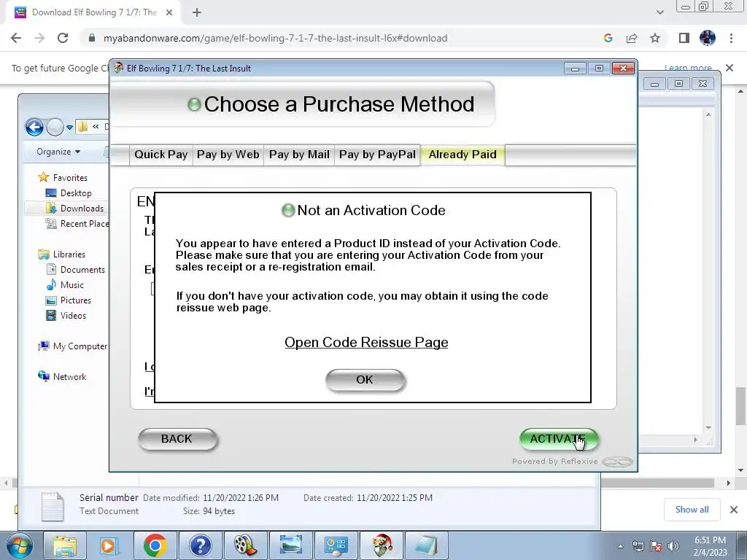Open Music library in Explorer sidebar
This screenshot has width=747, height=560.
[x=72, y=285]
